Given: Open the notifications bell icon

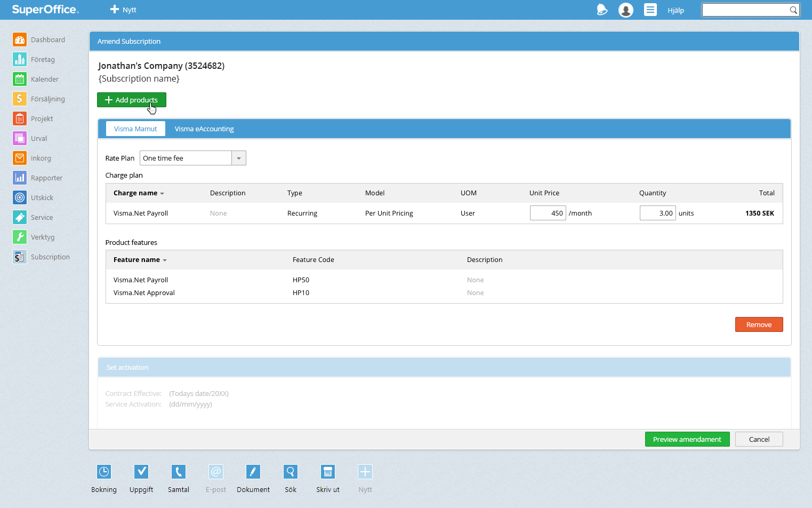Looking at the screenshot, I should [x=602, y=10].
